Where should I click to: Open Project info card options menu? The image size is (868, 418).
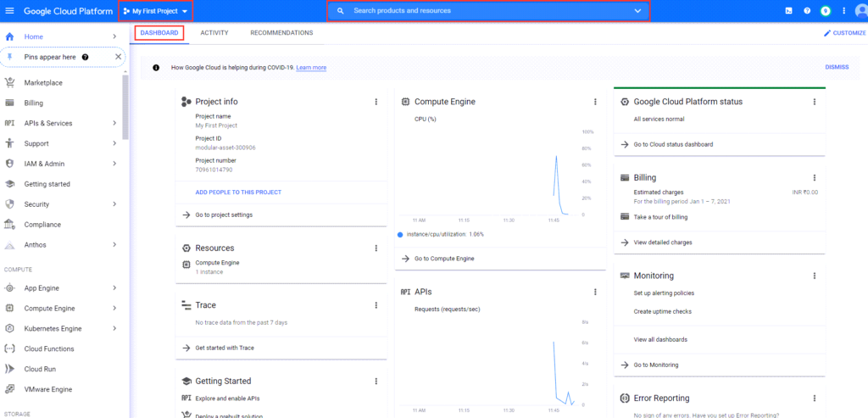(x=376, y=102)
